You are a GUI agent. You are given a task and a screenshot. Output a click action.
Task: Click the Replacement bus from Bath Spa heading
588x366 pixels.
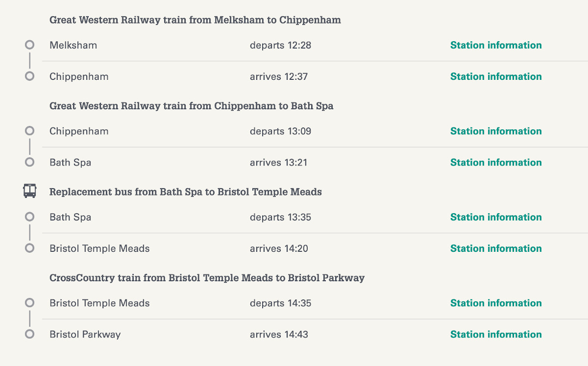186,192
